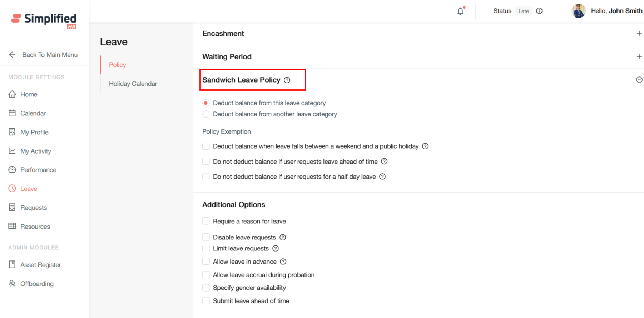The height and width of the screenshot is (318, 644).
Task: Click help icon for half day leave exemption
Action: (382, 177)
